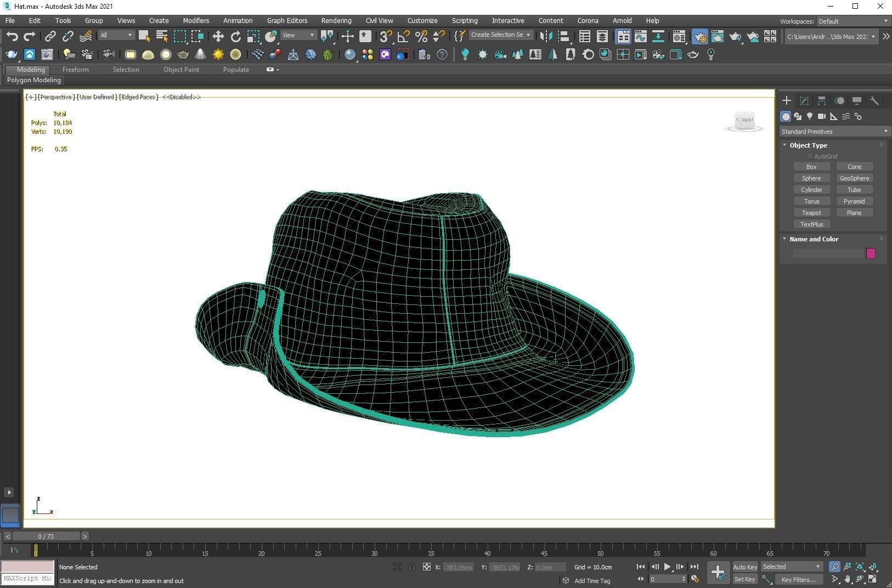Click the teal light bulb icon
This screenshot has height=588, width=892.
coord(465,54)
